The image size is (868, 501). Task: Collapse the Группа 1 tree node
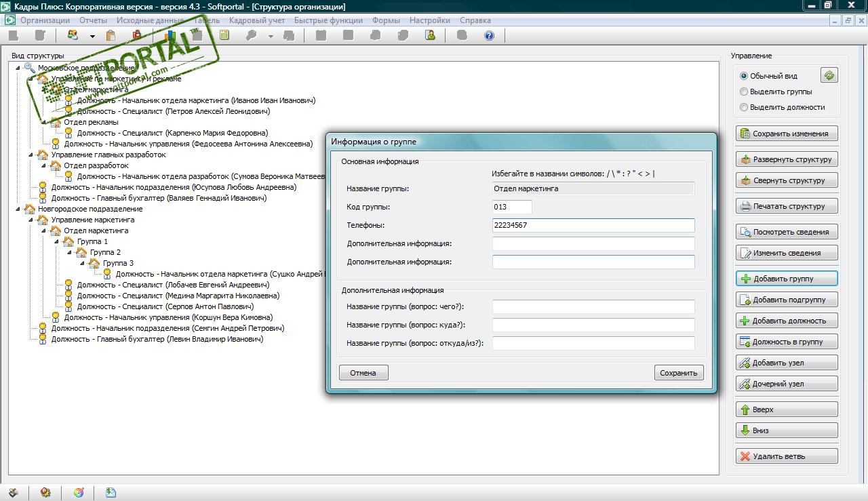(56, 241)
